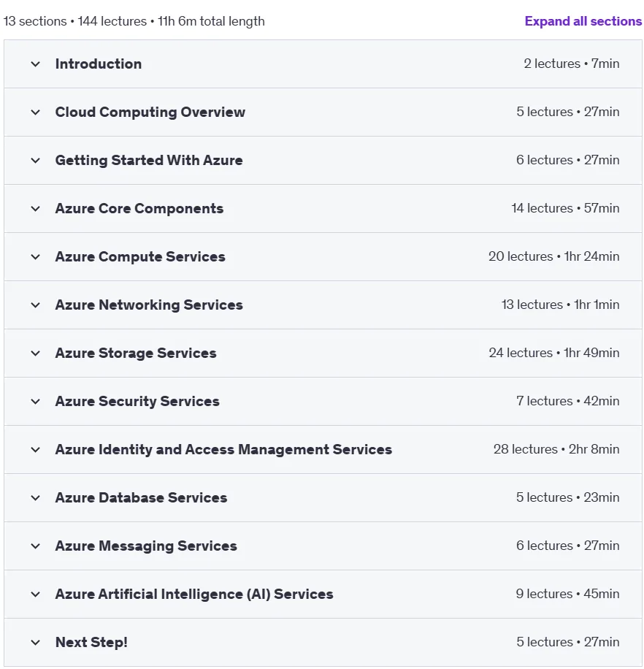Select the Azure Messaging Services title

146,546
